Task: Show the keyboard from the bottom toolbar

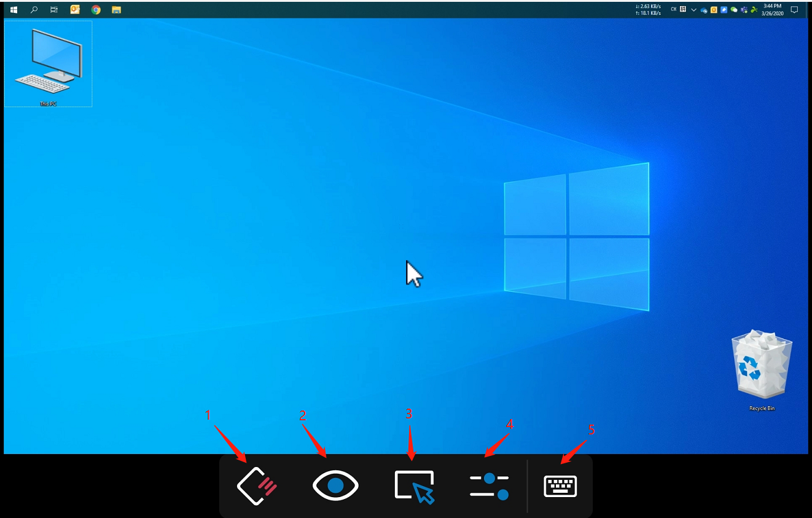Action: pyautogui.click(x=560, y=487)
